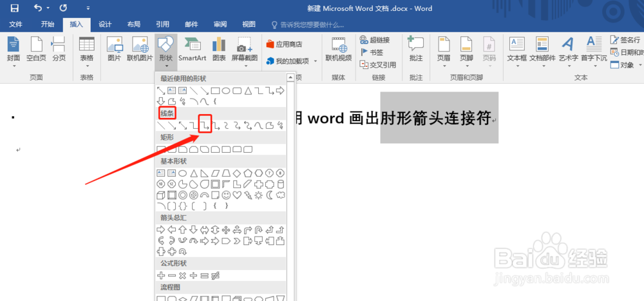Insert a 交叉引用 cross-reference
Screen dimensions: 644x301
(x=377, y=64)
